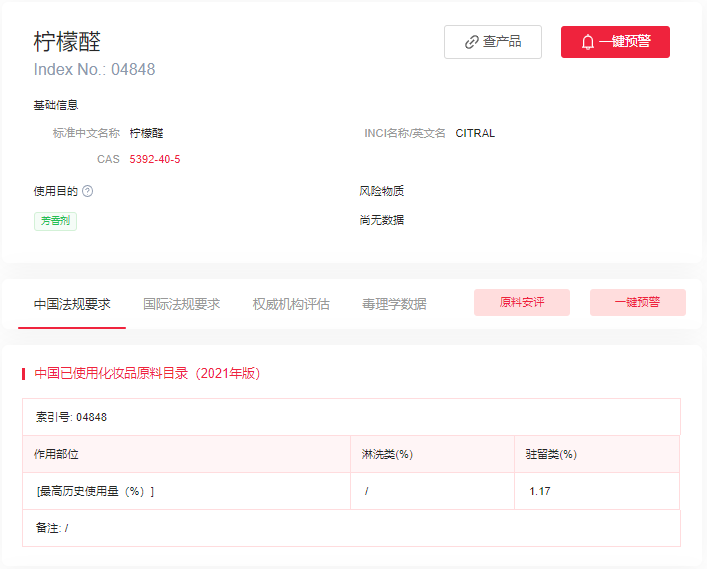Image resolution: width=707 pixels, height=569 pixels.
Task: Switch to the 中国法规要求 tab
Action: pos(72,304)
